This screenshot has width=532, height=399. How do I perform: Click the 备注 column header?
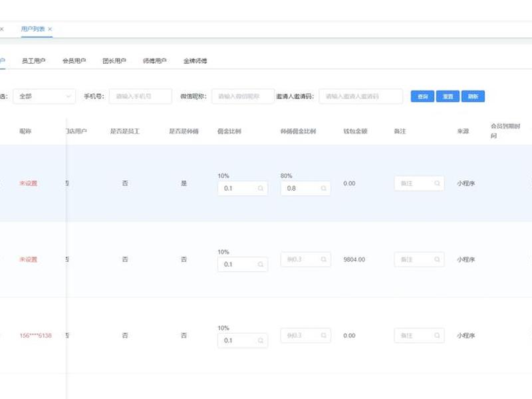click(x=400, y=131)
